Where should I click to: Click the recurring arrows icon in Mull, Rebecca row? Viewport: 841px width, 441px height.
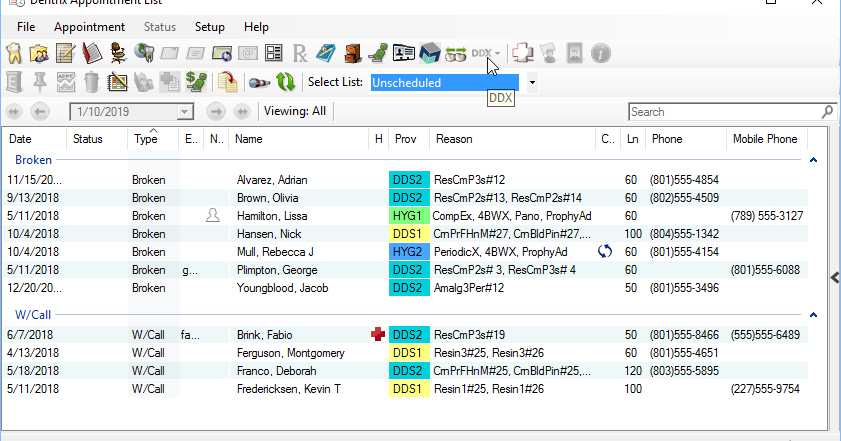point(605,251)
